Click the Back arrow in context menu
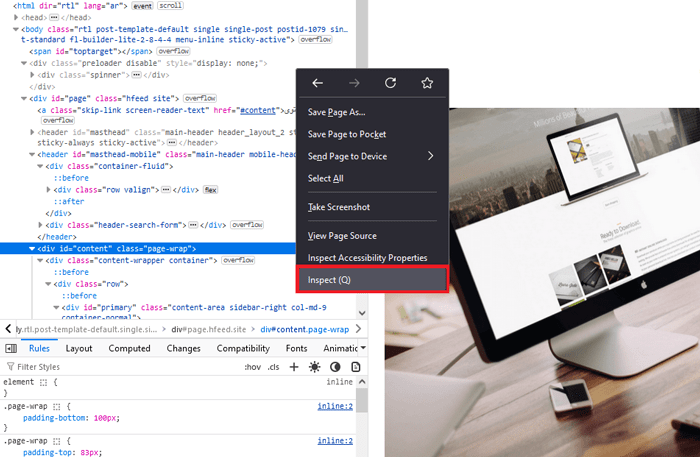 (317, 83)
